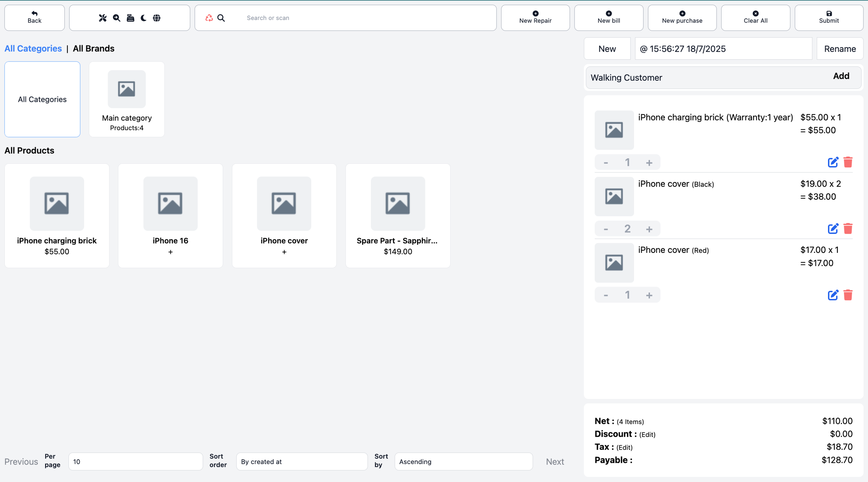Open the repair tools wrench-screwdriver icon
This screenshot has width=868, height=482.
[x=102, y=18]
